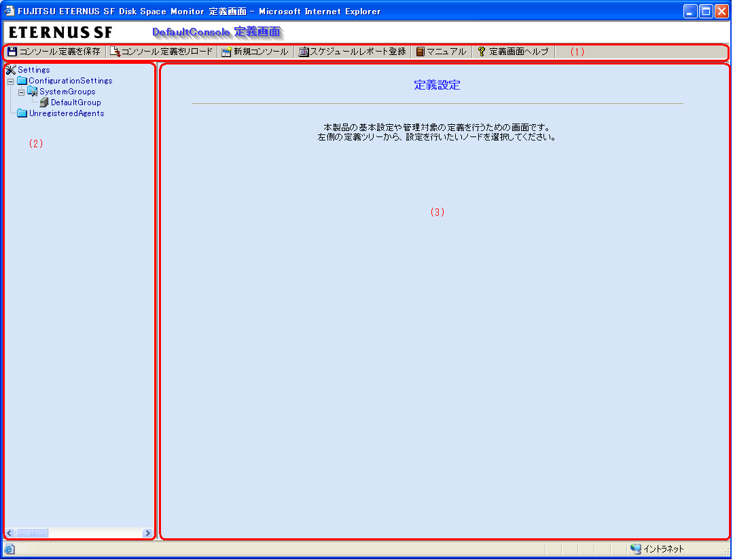733x560 pixels.
Task: Click the ETERNUS SF logo
Action: (60, 32)
